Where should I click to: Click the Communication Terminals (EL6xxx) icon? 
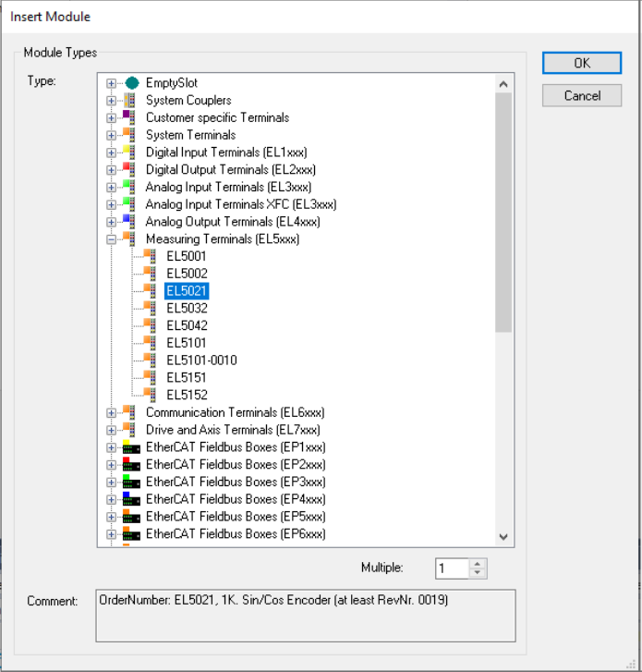pyautogui.click(x=129, y=412)
